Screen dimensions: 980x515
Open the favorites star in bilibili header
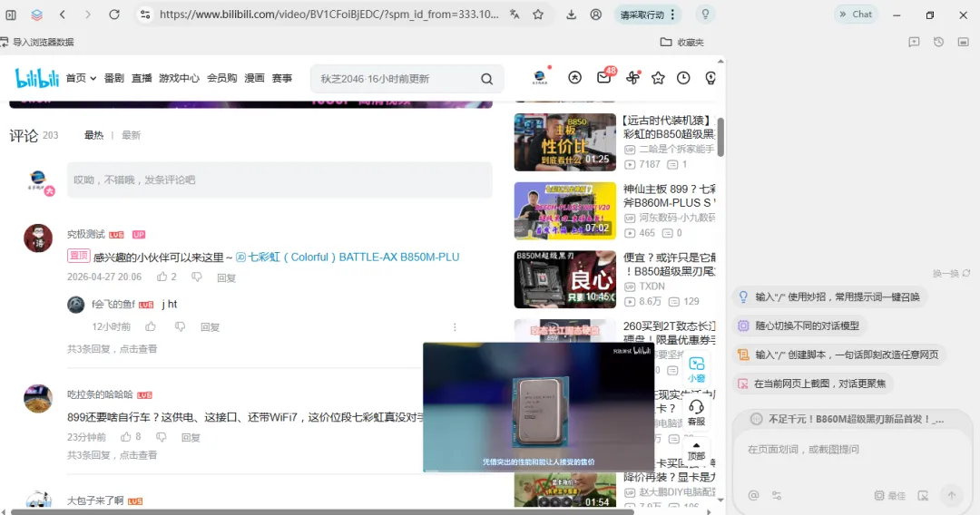pyautogui.click(x=658, y=78)
